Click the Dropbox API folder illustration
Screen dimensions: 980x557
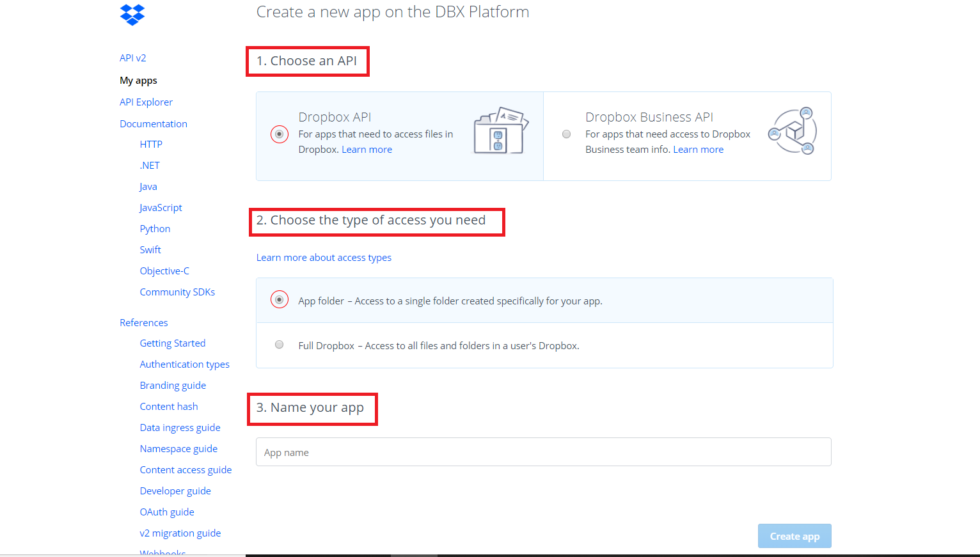501,131
